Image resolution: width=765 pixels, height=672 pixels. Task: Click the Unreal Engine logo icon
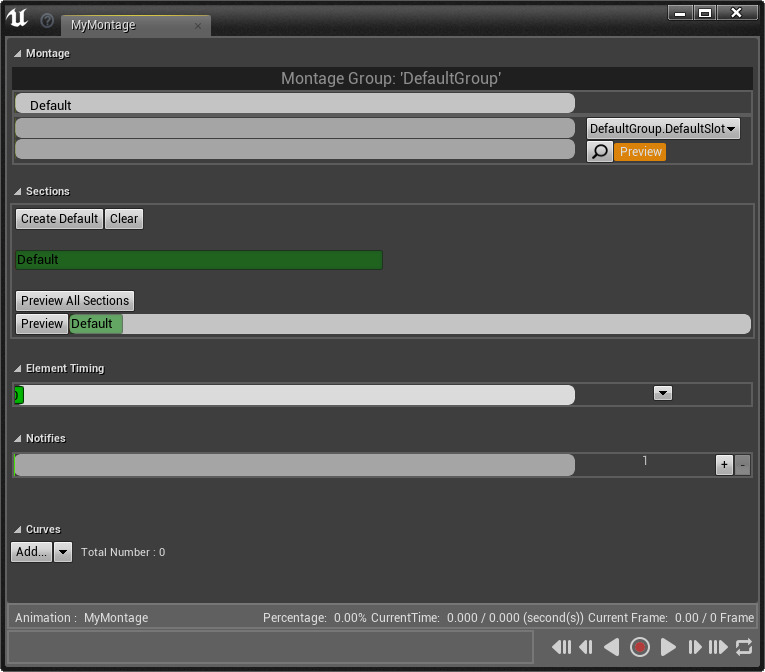[17, 18]
